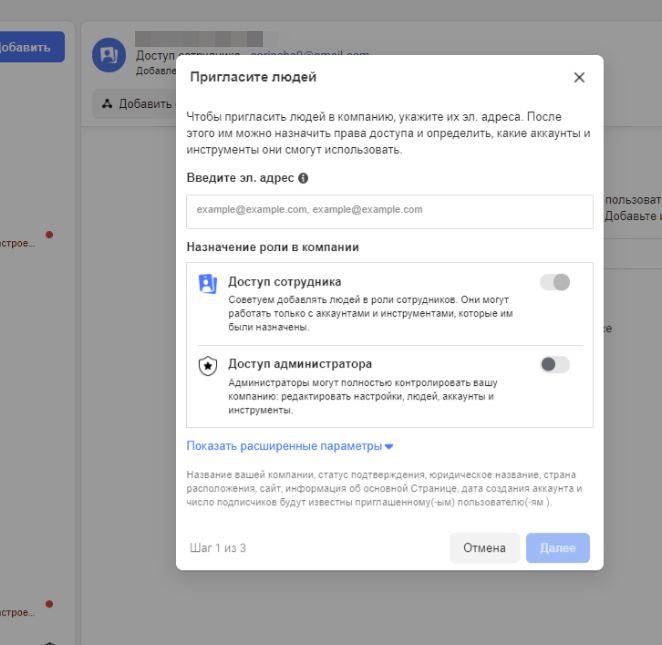
Task: Click the Шаг 1 из 3 step indicator
Action: tap(218, 548)
